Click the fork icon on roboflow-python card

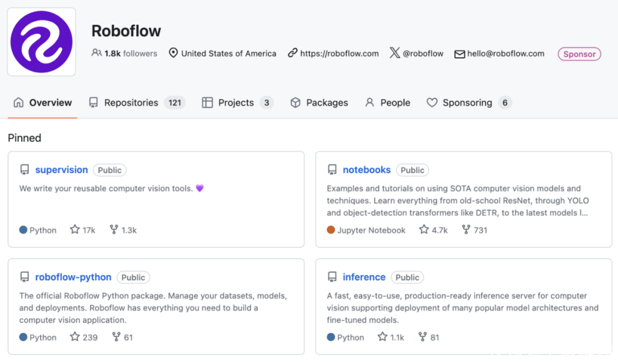coord(117,337)
